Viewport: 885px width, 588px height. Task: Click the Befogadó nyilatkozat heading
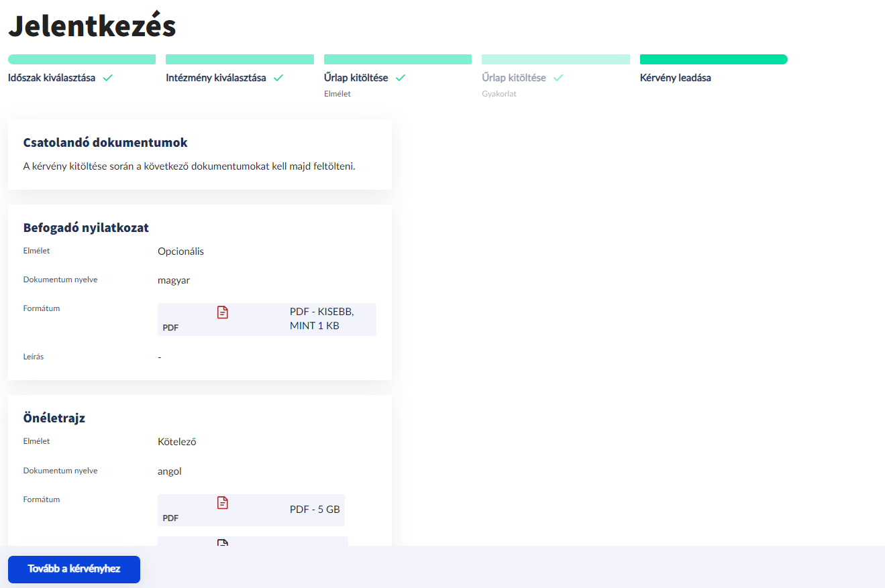tap(86, 227)
